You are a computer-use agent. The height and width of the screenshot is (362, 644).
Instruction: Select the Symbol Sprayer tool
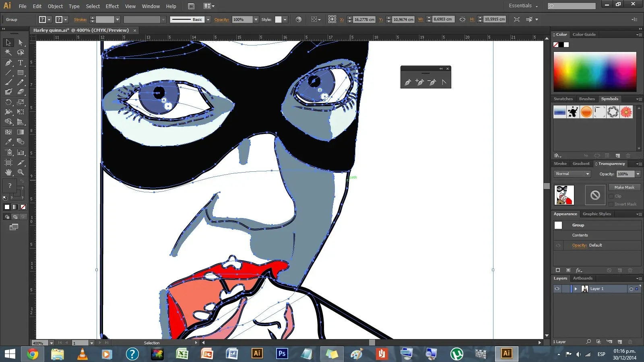coord(8,152)
